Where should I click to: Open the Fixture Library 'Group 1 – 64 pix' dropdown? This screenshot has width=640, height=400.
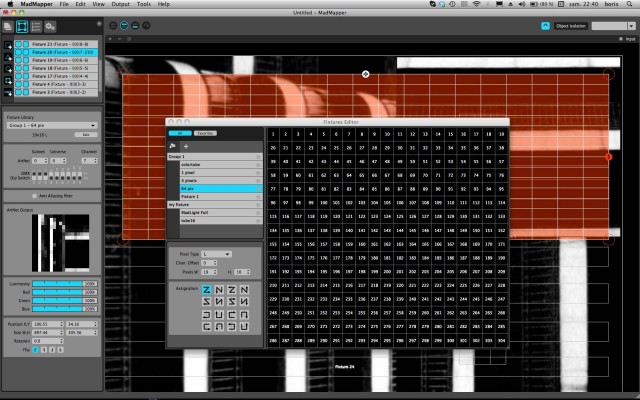pos(51,126)
